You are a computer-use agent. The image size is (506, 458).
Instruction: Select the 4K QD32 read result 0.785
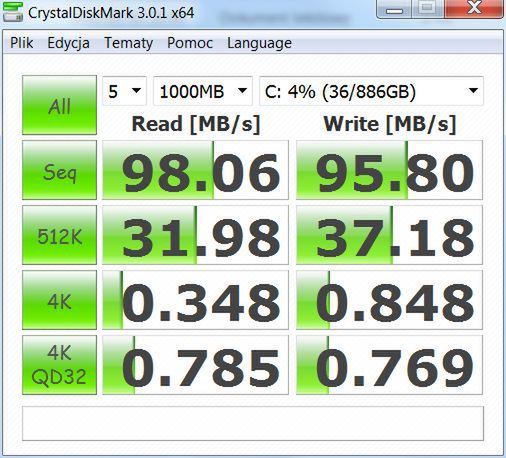195,365
